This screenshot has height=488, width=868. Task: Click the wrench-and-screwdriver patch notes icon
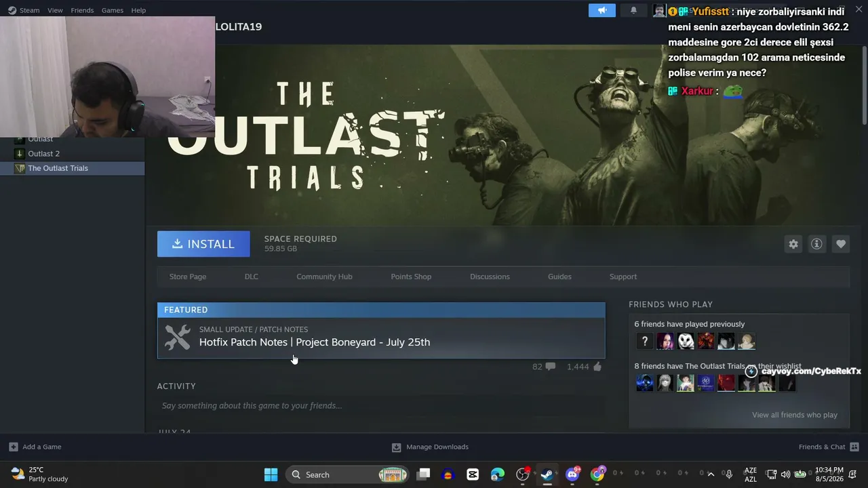pos(178,338)
